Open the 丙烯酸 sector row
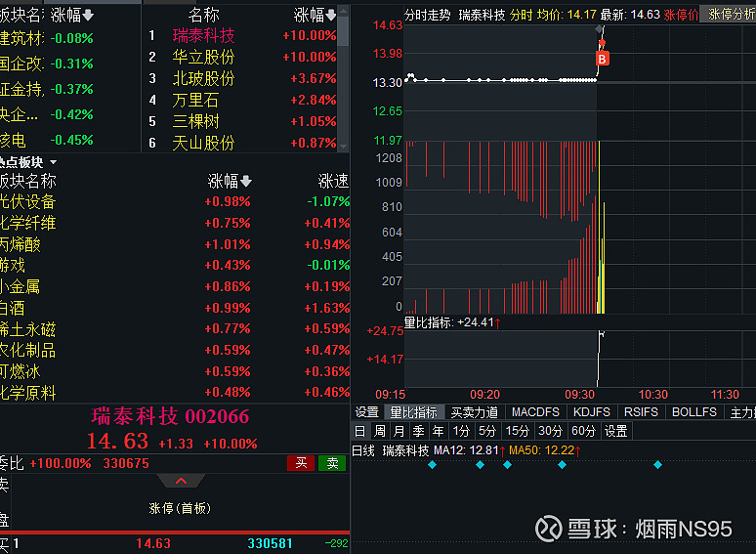The width and height of the screenshot is (756, 554). (x=175, y=245)
